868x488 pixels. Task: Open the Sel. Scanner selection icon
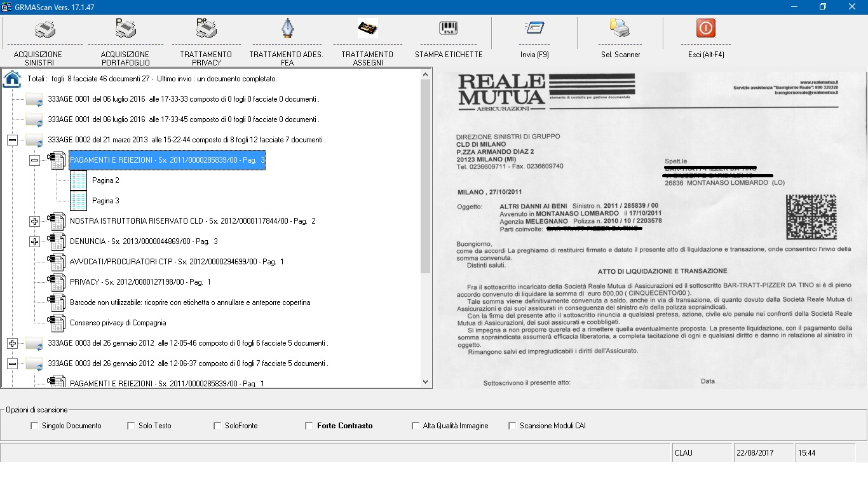click(x=620, y=29)
